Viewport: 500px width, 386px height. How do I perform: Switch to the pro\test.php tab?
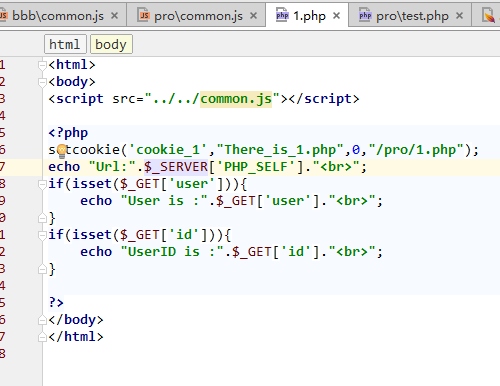click(412, 16)
